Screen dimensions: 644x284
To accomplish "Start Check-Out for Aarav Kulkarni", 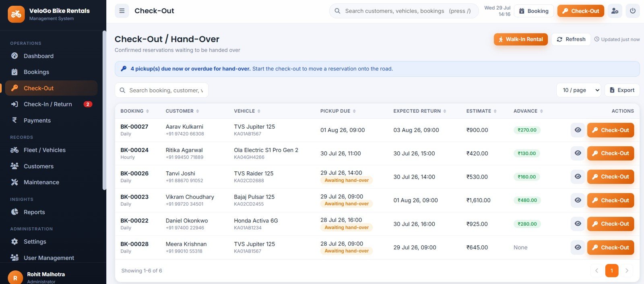I will point(610,130).
